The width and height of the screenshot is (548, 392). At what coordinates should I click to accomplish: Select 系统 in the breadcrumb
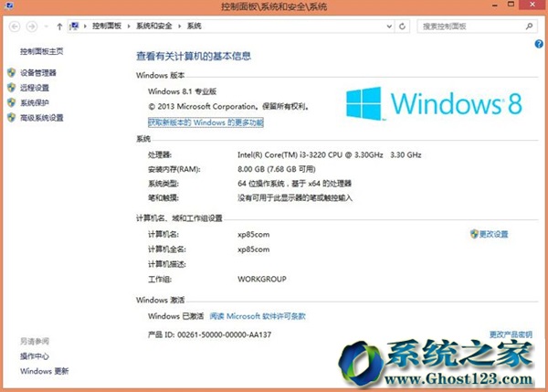coord(194,26)
